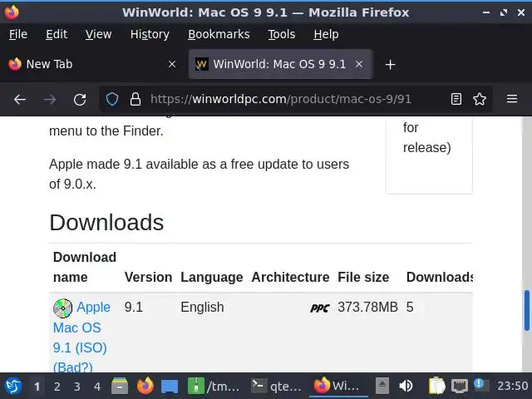This screenshot has width=532, height=399.
Task: Toggle reader view in address bar
Action: (456, 100)
